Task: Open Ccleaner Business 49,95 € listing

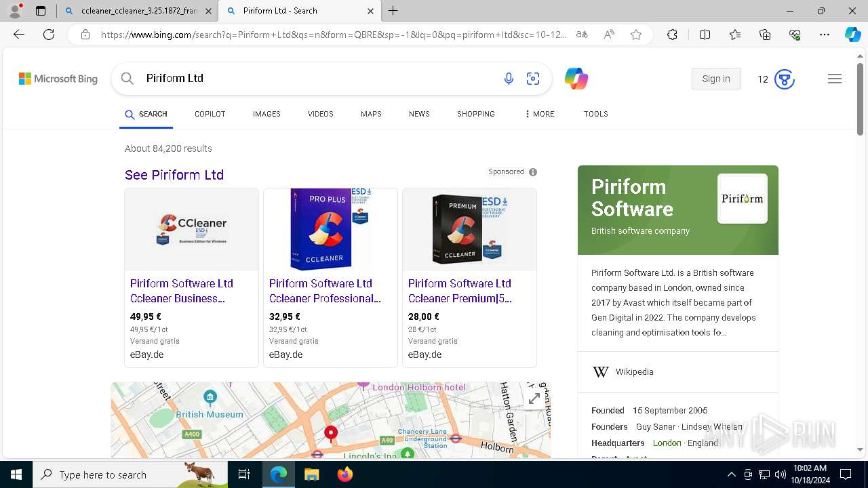Action: 182,291
